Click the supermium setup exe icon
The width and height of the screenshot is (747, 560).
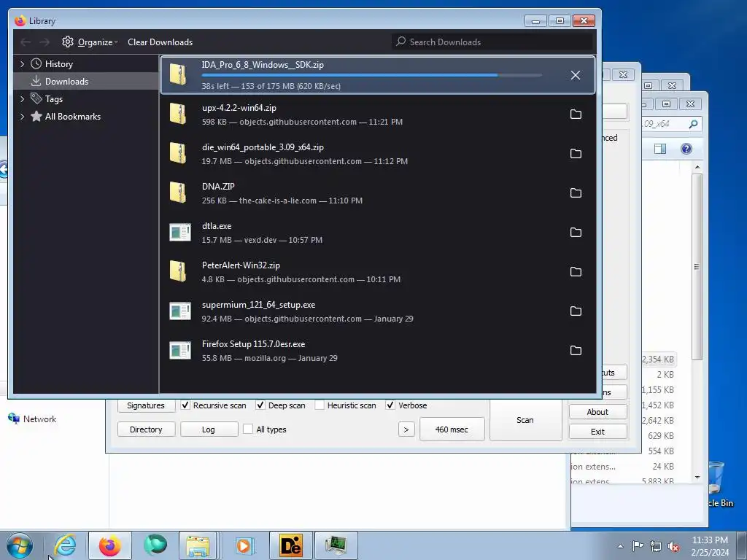(x=180, y=311)
